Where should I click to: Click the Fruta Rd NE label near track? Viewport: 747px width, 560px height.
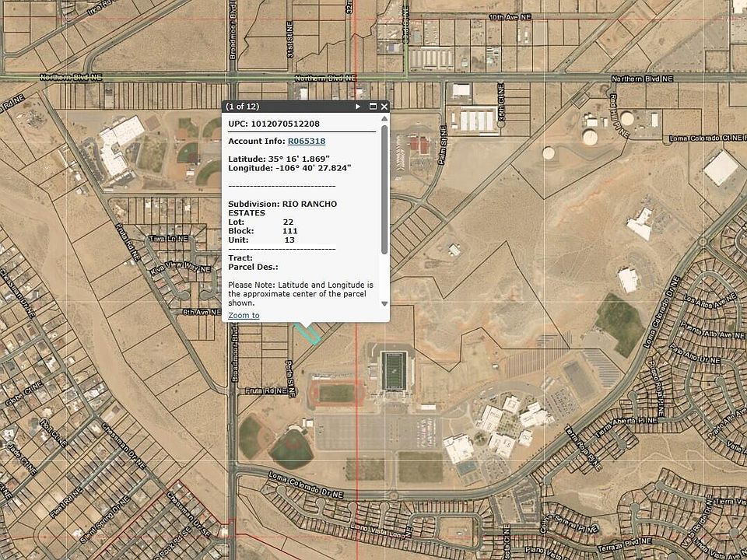(x=266, y=391)
